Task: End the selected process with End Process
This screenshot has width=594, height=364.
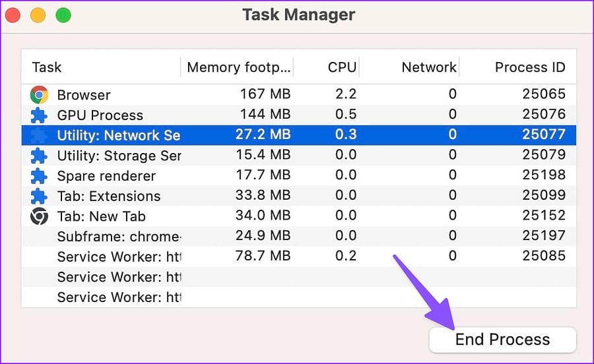Action: [x=502, y=340]
